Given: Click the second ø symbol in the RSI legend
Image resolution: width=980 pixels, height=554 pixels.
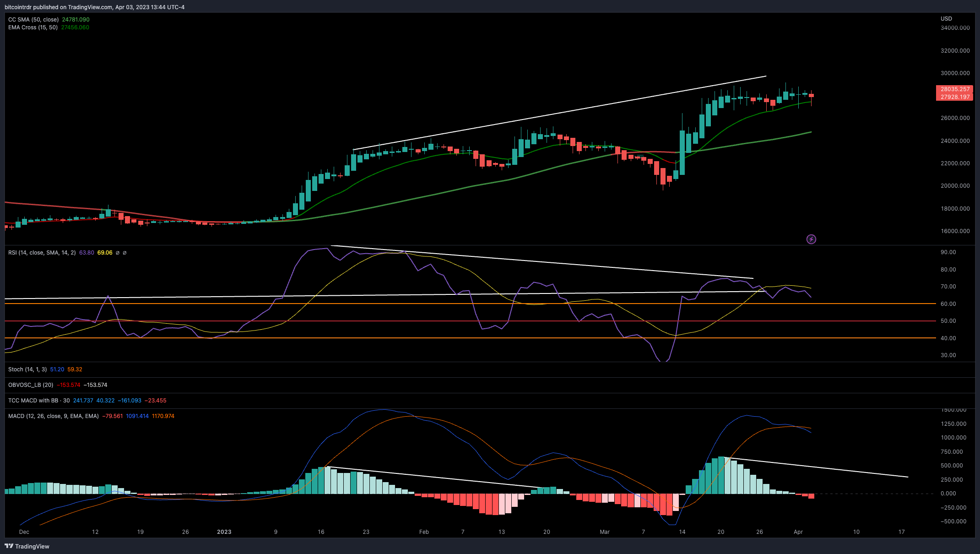Looking at the screenshot, I should click(x=125, y=253).
